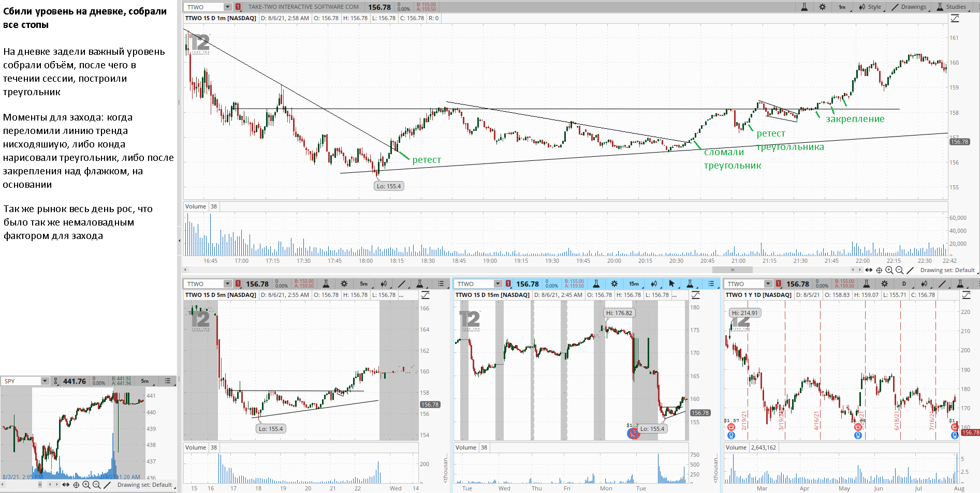Screen dimensions: 980x493
Task: Open candlestick style icon on 5m chart
Action: tap(384, 283)
